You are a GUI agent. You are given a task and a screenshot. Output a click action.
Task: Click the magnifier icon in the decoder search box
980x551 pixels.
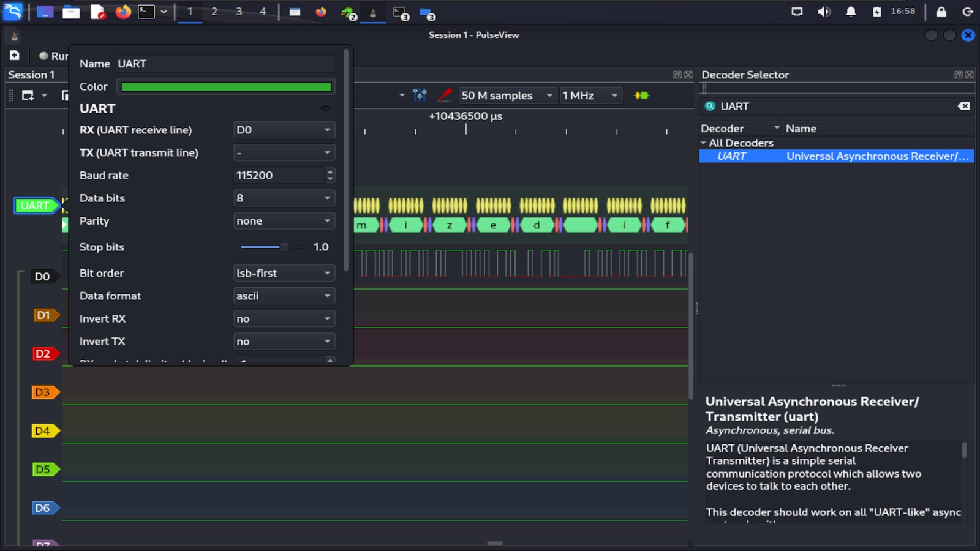coord(710,106)
